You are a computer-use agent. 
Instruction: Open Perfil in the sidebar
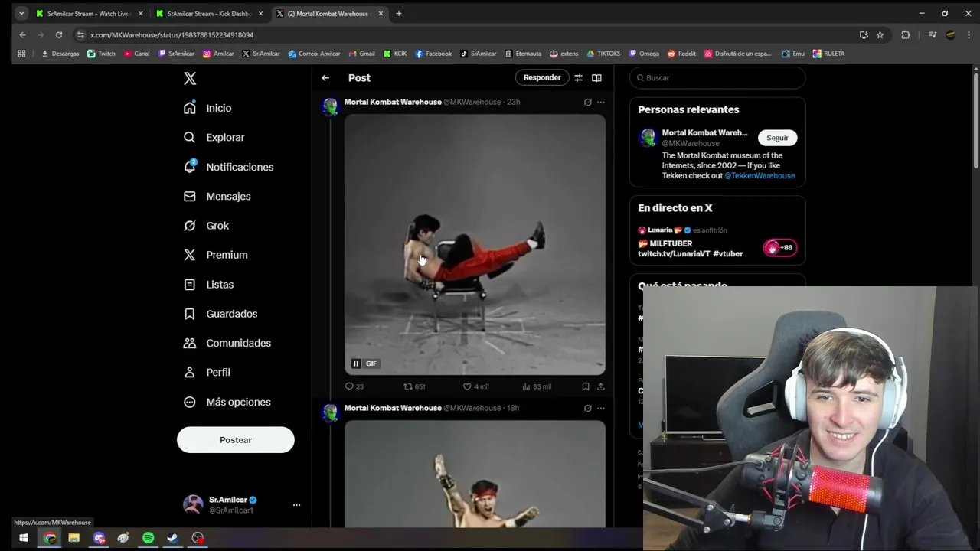207,372
